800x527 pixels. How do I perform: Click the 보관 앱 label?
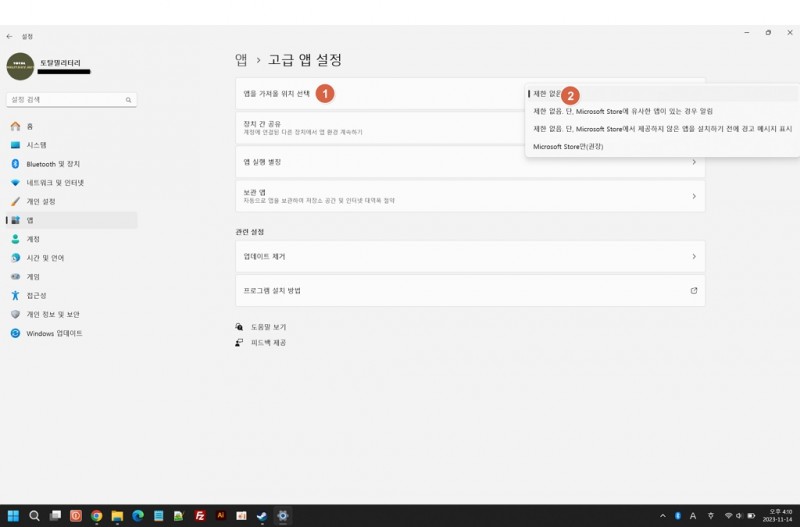click(255, 192)
